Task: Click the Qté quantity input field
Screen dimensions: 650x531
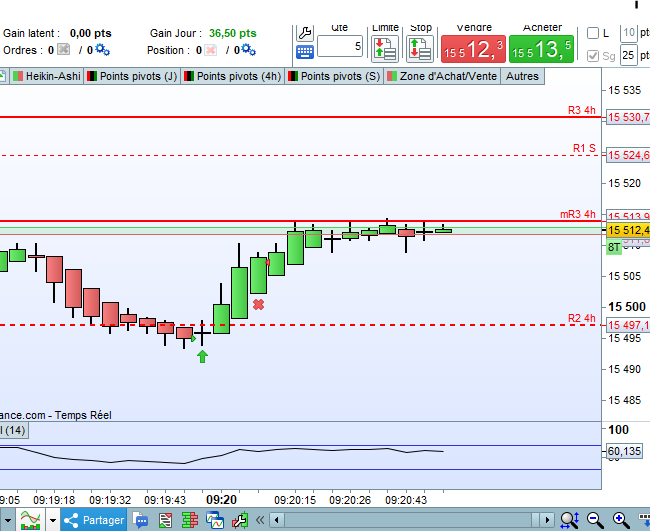Action: coord(340,46)
